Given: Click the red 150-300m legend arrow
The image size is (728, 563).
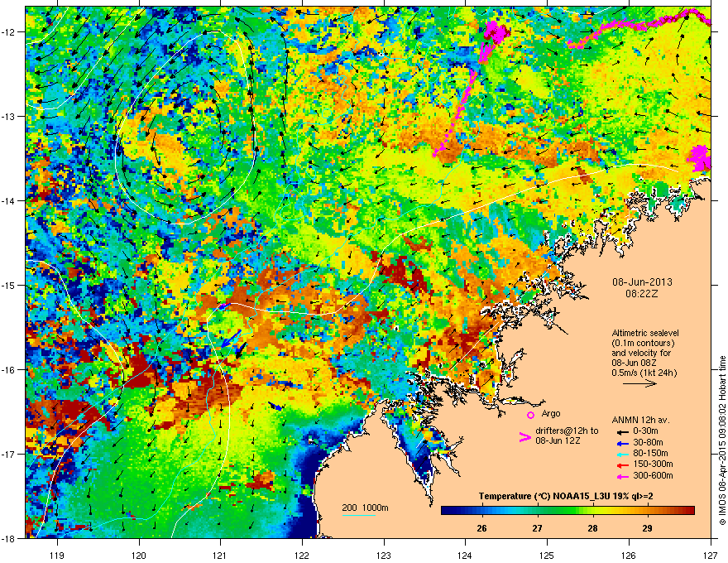Looking at the screenshot, I should (622, 465).
